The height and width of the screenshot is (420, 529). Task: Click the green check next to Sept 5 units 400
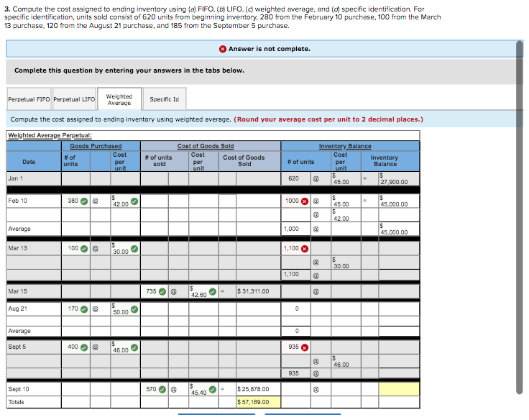[84, 347]
